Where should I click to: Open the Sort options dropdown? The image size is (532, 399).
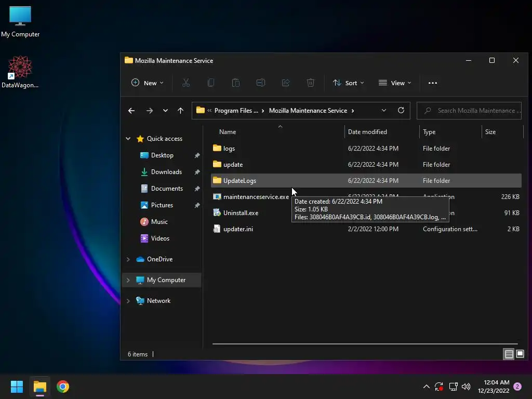pyautogui.click(x=349, y=83)
